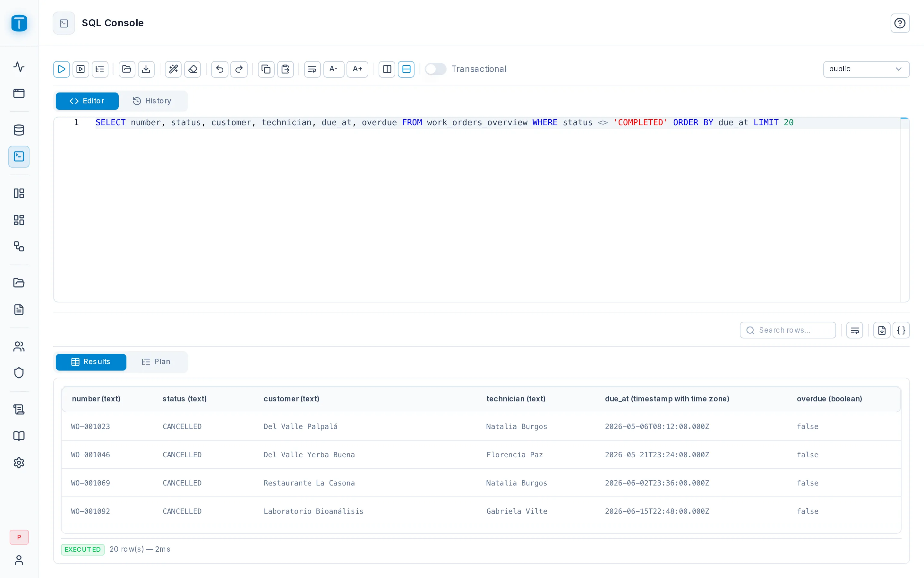
Task: Toggle word wrap for result rows
Action: (855, 330)
